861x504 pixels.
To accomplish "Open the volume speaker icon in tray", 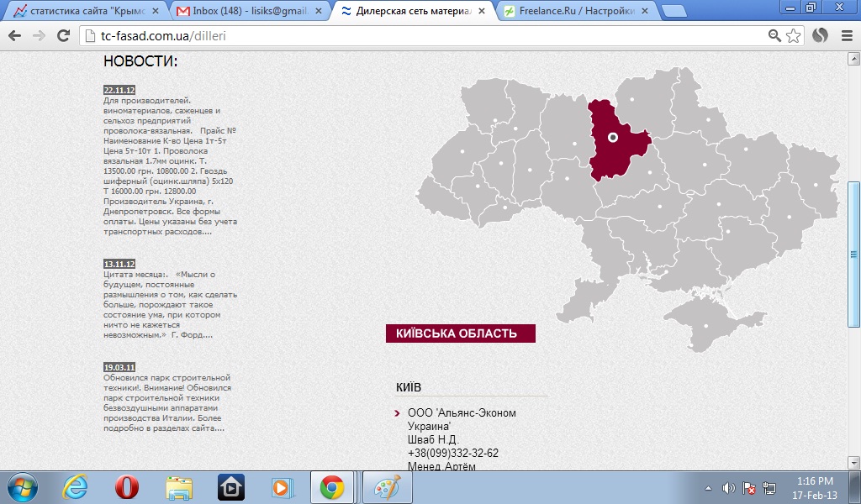I will (x=728, y=488).
